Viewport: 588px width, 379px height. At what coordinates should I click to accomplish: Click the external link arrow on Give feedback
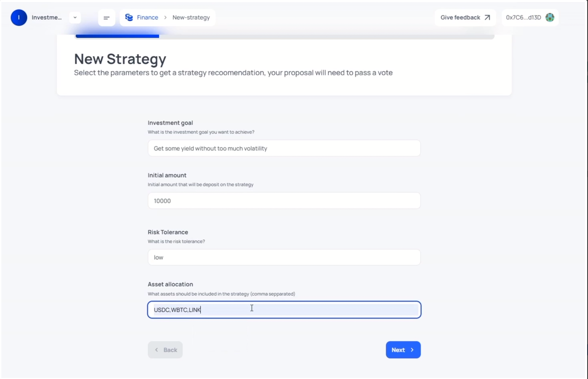[x=487, y=17]
